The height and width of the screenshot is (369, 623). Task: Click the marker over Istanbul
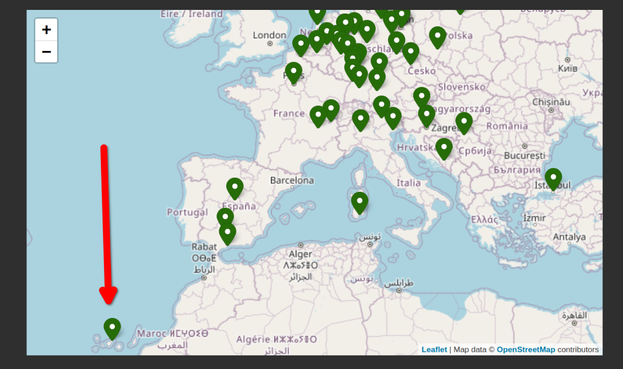pos(553,180)
